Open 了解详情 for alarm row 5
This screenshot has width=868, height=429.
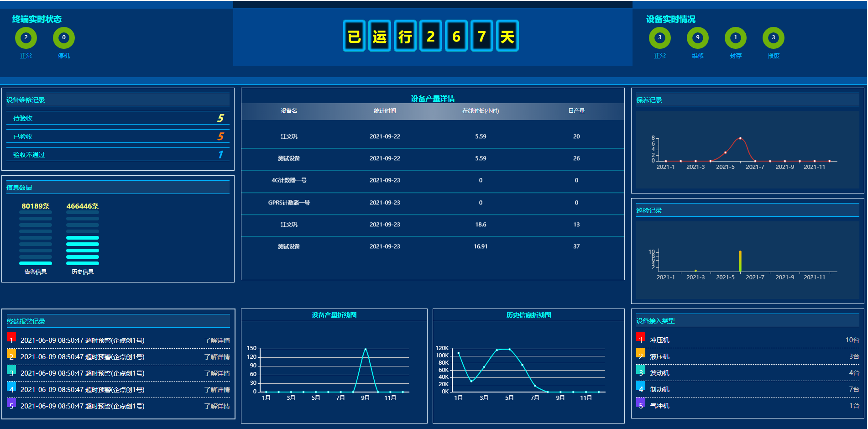217,406
